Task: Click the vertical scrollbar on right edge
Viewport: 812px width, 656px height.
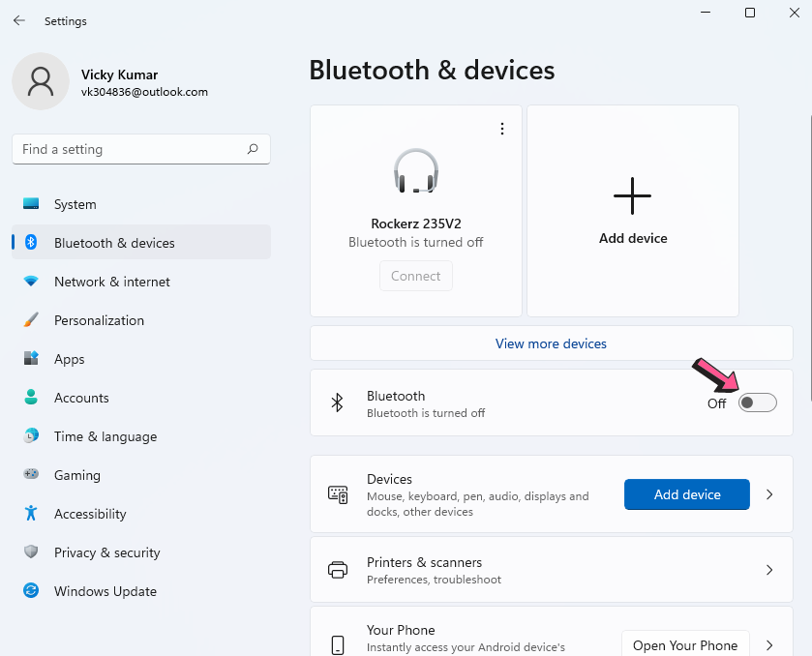Action: point(810,257)
